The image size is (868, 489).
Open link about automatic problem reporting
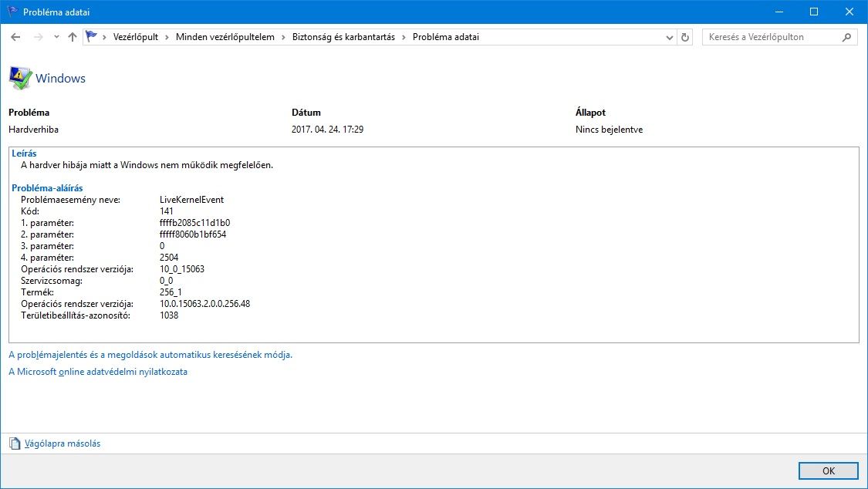click(x=150, y=355)
